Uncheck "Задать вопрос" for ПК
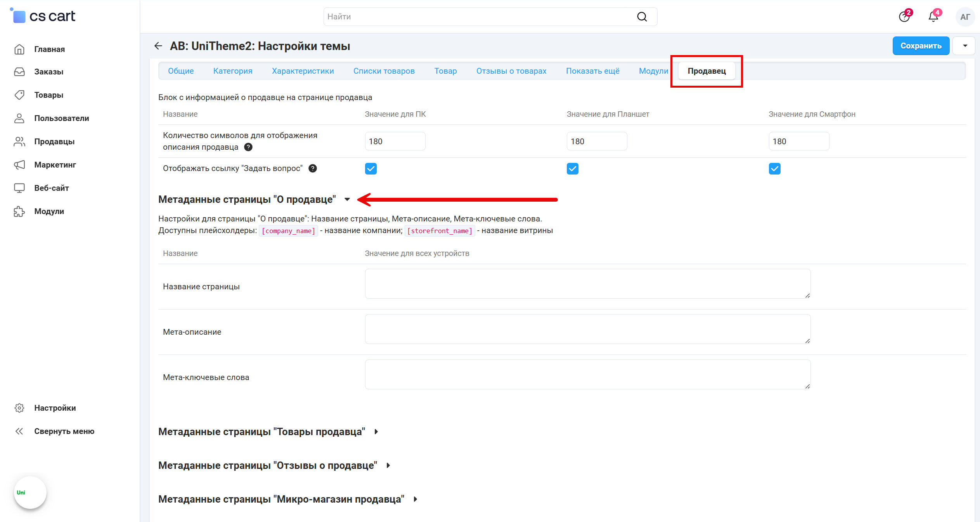The height and width of the screenshot is (522, 980). click(371, 169)
